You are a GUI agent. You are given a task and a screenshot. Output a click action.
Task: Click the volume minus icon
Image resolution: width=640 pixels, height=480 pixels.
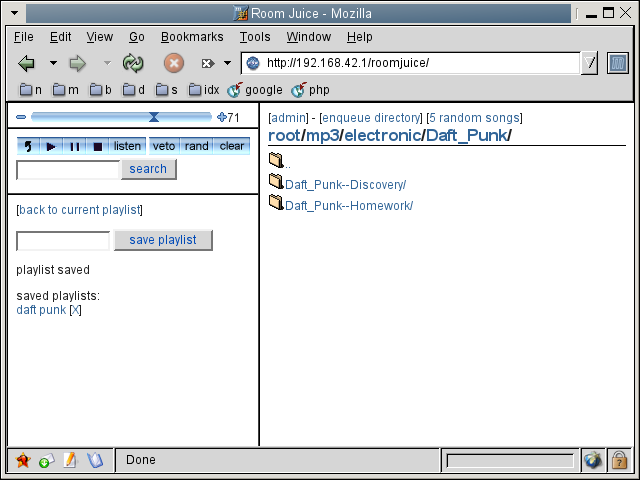21,117
